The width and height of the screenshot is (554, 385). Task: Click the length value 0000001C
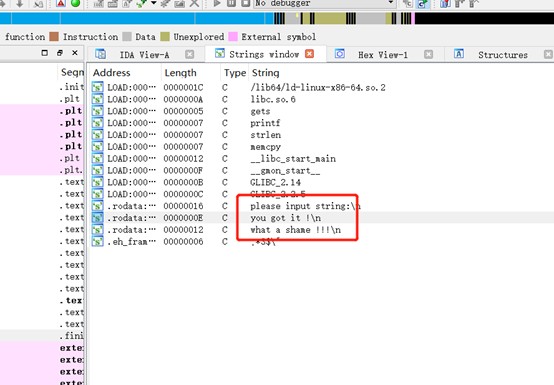[183, 87]
